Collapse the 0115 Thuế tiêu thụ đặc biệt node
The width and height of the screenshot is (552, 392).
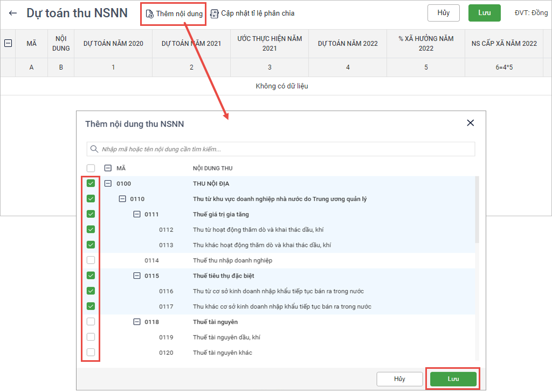136,276
